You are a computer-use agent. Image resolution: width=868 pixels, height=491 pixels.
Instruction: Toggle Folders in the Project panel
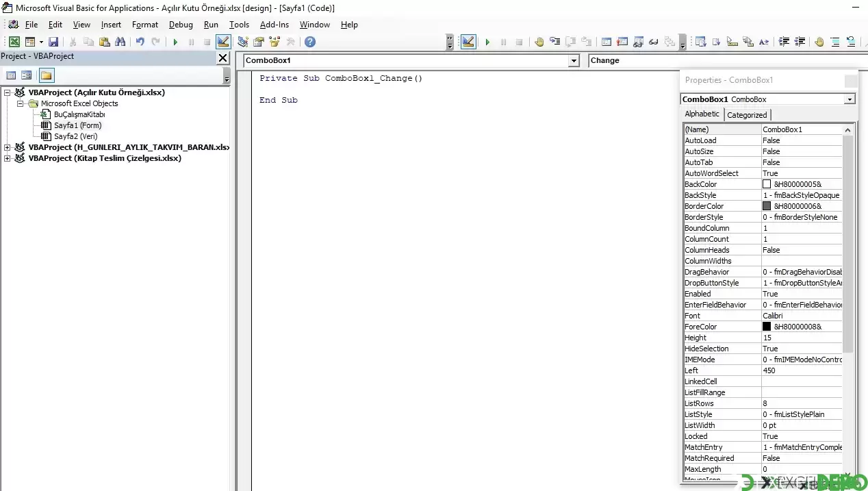click(46, 75)
